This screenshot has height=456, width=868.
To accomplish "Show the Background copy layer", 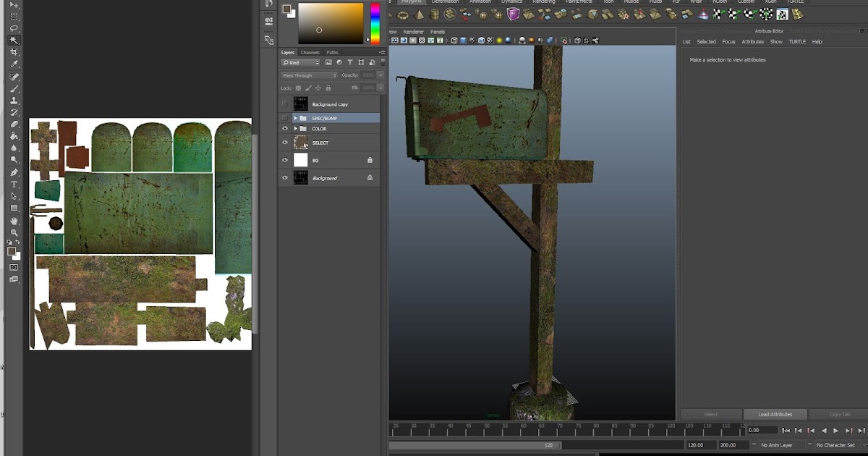I will click(x=285, y=104).
